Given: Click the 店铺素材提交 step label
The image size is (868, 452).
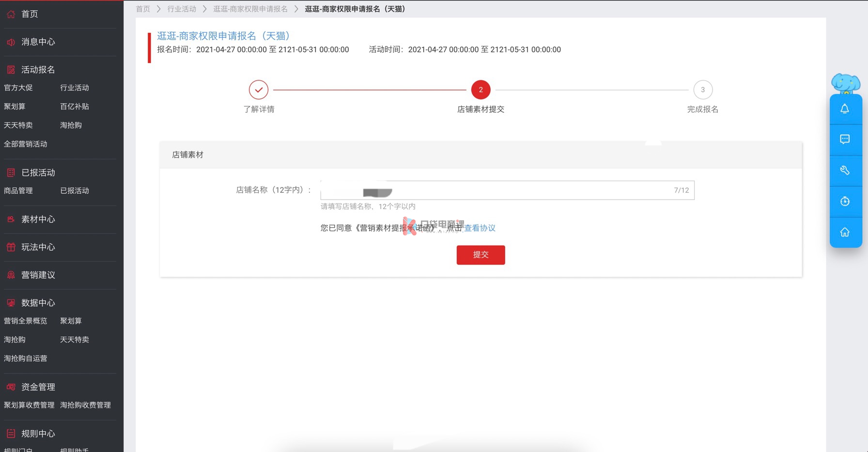Looking at the screenshot, I should 480,109.
